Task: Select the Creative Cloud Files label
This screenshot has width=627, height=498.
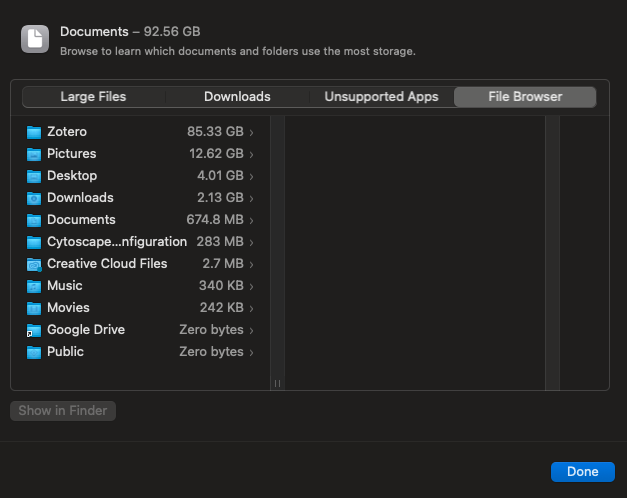Action: pos(107,264)
